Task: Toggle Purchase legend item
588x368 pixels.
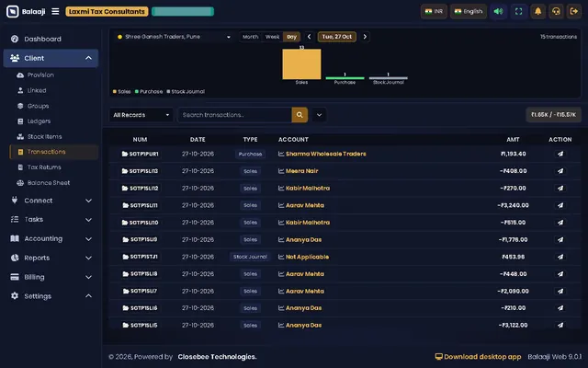Action: coord(149,92)
